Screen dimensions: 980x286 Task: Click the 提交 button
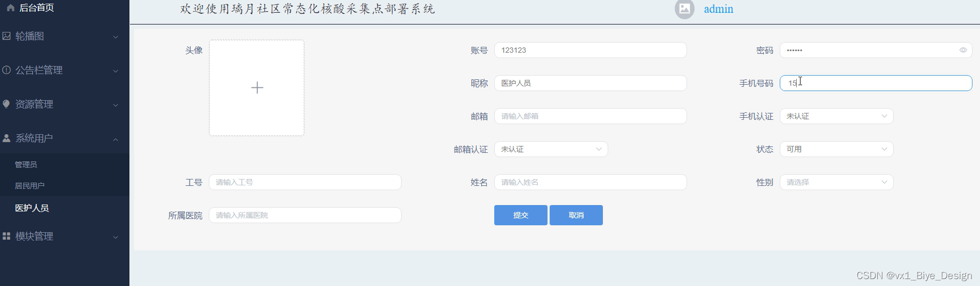[x=520, y=215]
